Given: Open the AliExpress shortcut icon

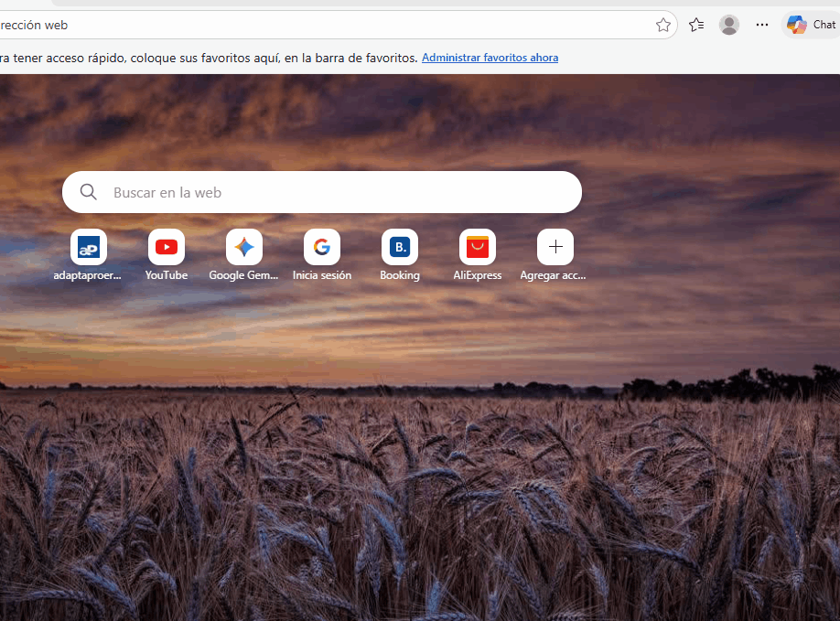Looking at the screenshot, I should (478, 247).
